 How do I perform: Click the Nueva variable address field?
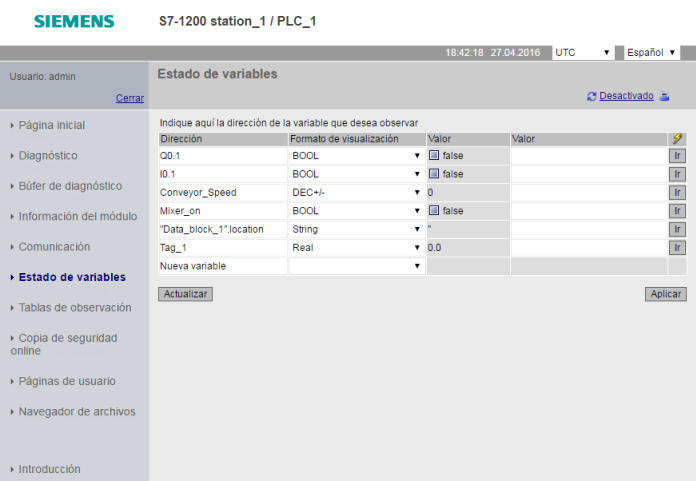(x=222, y=266)
